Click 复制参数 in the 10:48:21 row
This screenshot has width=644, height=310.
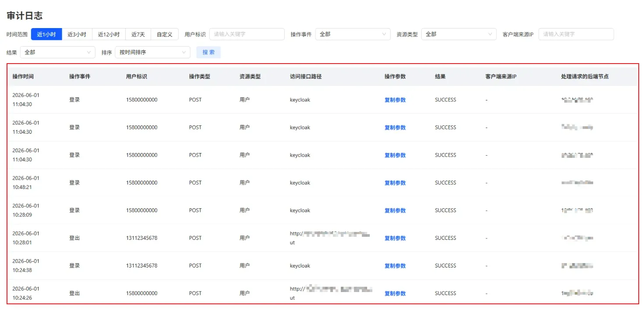395,183
